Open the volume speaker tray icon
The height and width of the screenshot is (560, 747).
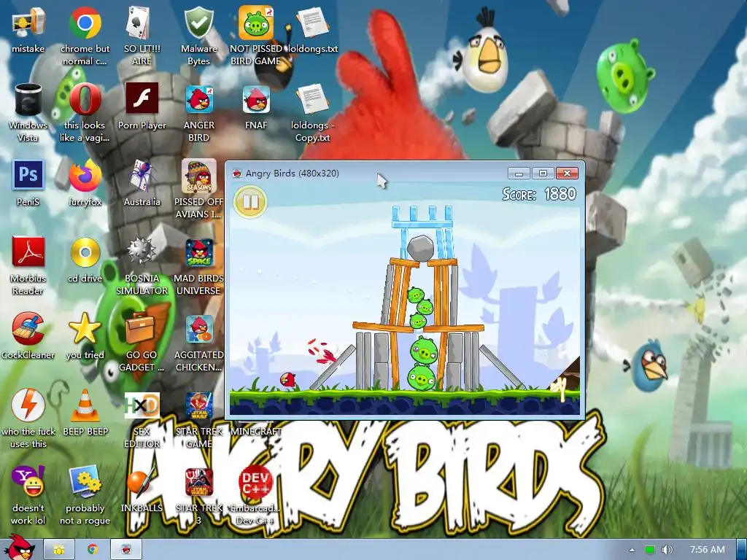[x=667, y=550]
